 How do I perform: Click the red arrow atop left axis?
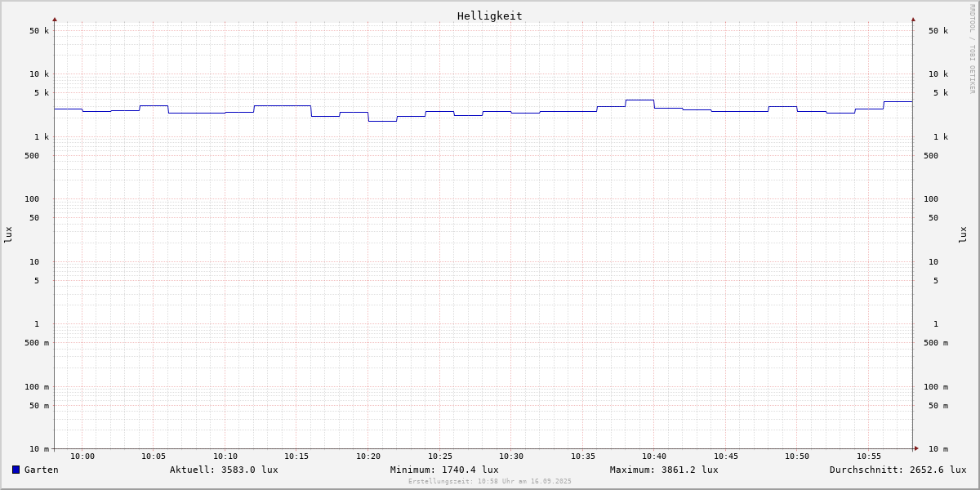pos(55,20)
